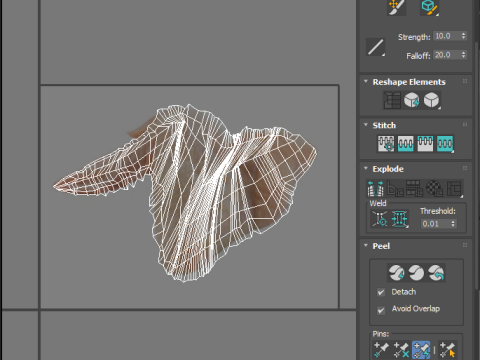
Task: Click the Weld group label
Action: tap(378, 203)
